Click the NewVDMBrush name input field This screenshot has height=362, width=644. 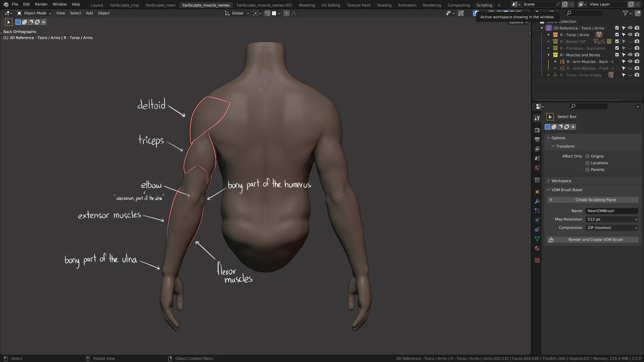611,211
